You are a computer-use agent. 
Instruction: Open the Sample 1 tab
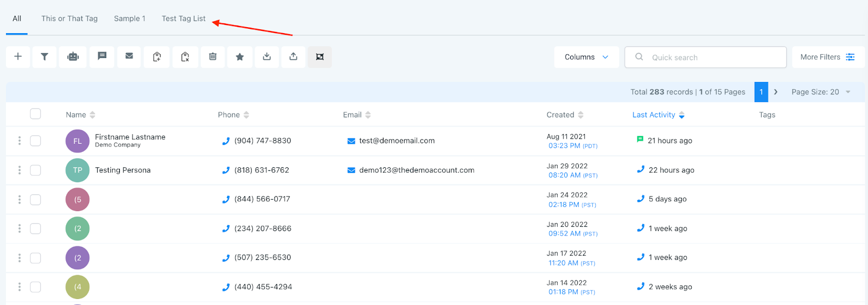(130, 18)
